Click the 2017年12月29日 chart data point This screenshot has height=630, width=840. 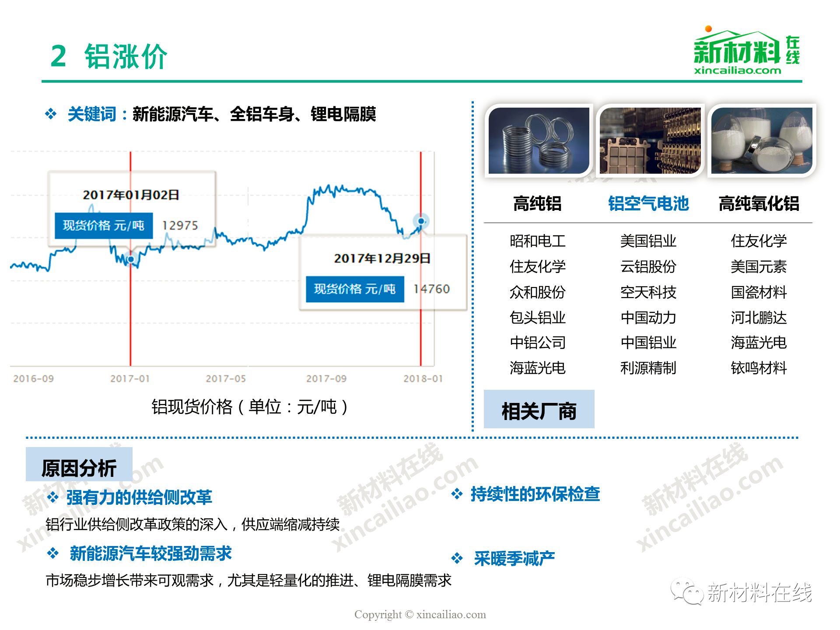421,221
